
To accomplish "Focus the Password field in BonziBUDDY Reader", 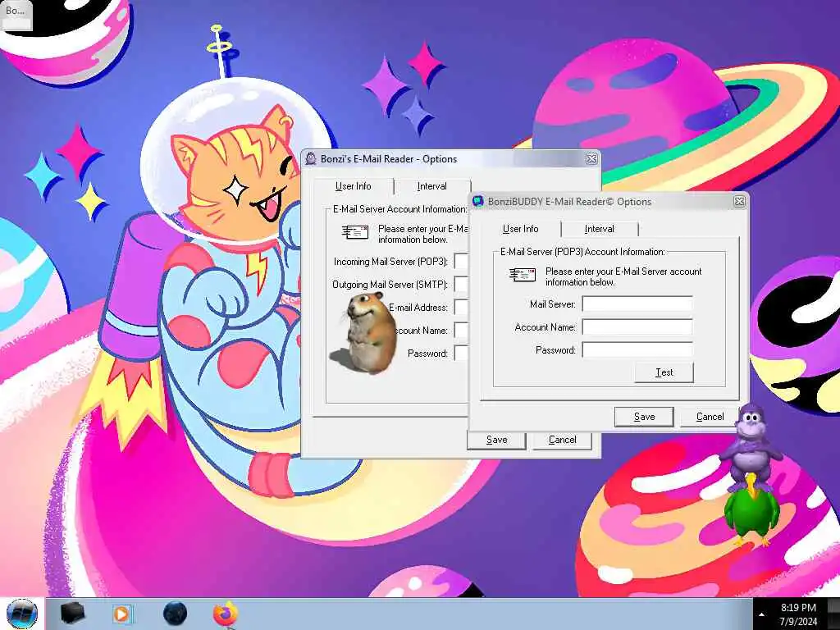I will (637, 350).
